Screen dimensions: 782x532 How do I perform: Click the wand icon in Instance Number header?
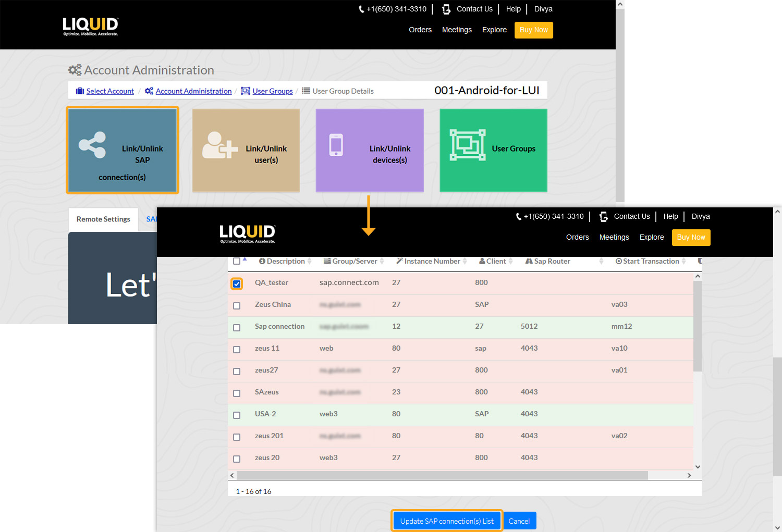[x=399, y=261]
